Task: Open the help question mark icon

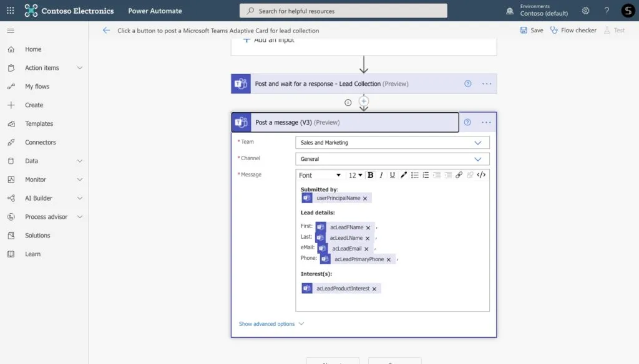Action: (607, 11)
